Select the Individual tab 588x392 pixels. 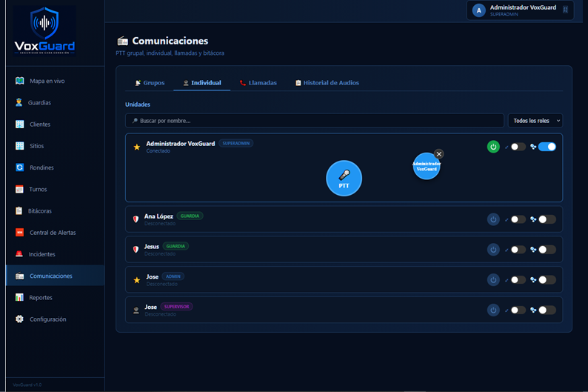pos(201,83)
